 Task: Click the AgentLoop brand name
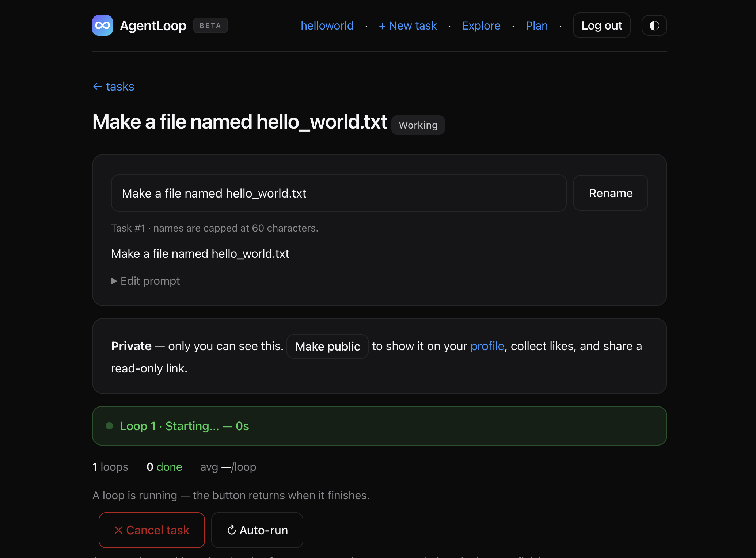[153, 26]
